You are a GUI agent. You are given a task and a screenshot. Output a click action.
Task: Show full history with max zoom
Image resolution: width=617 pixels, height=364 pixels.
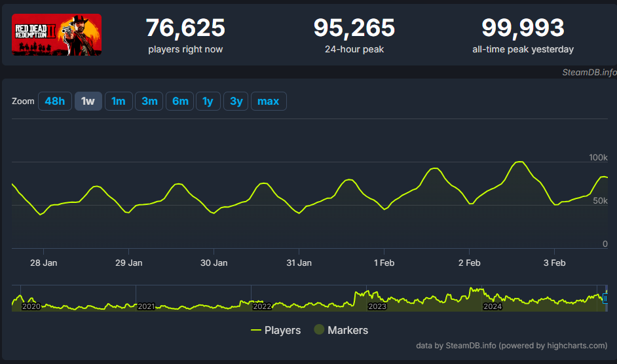(268, 101)
